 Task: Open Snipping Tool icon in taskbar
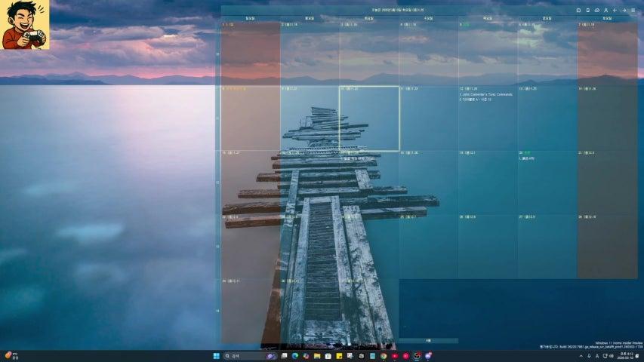350,356
